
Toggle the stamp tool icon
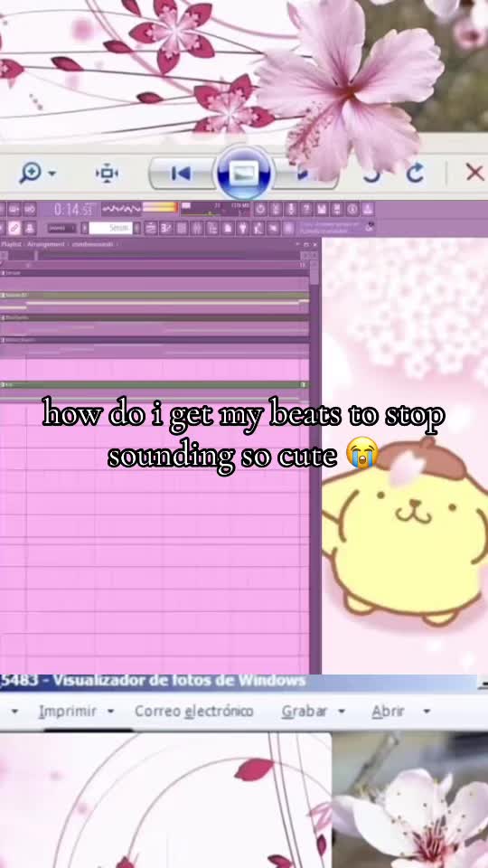click(30, 228)
